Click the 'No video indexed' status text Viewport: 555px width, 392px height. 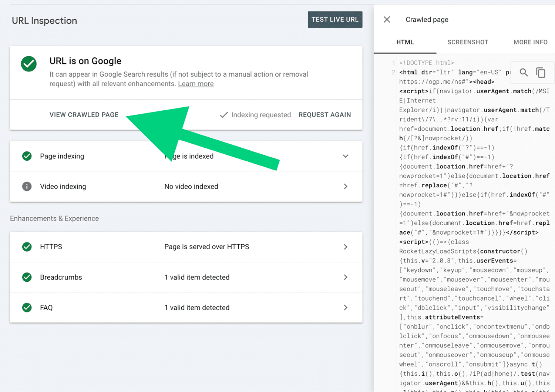(191, 187)
